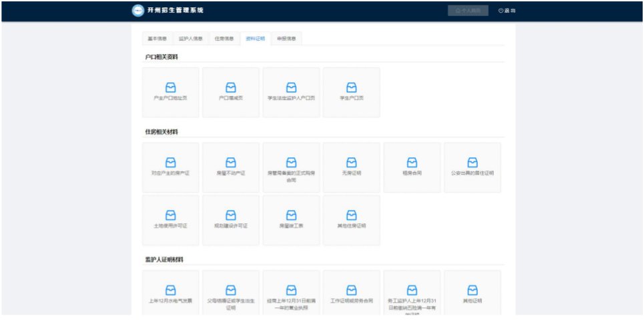644x320 pixels.
Task: Switch to the 住房信息 tab
Action: [x=224, y=39]
